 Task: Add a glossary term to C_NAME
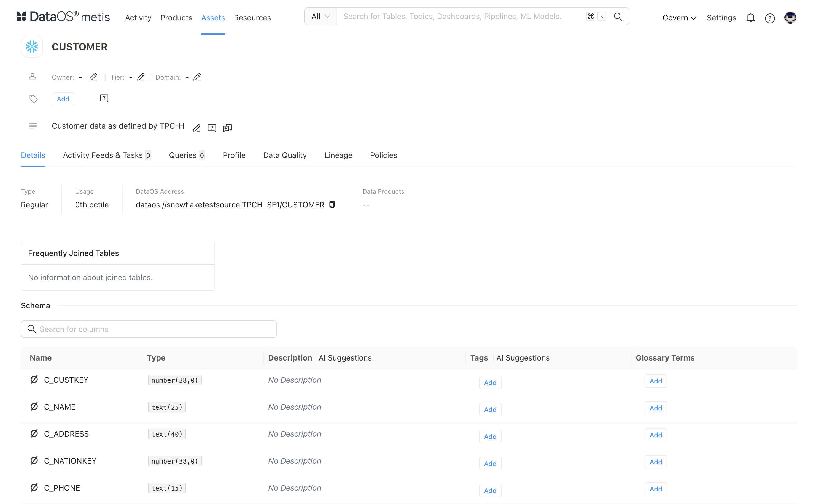pos(656,408)
